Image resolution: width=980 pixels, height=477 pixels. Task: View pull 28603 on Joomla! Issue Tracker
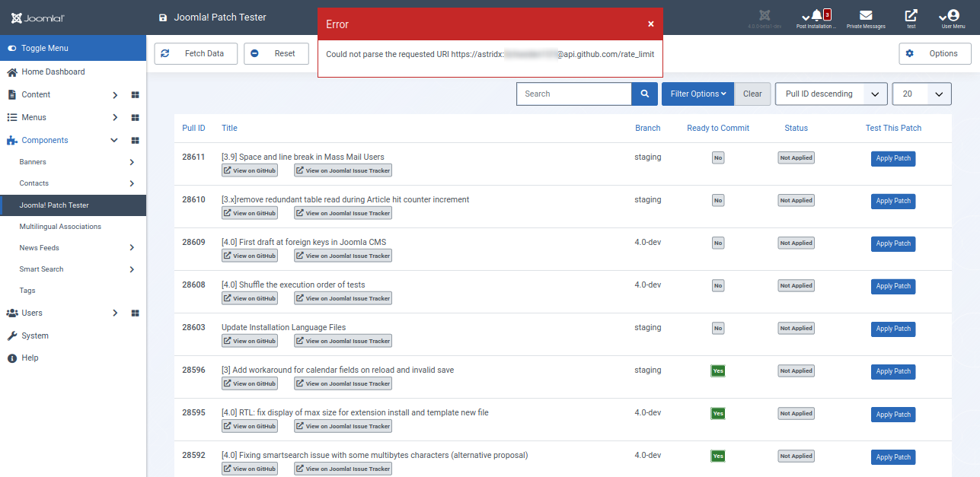343,341
